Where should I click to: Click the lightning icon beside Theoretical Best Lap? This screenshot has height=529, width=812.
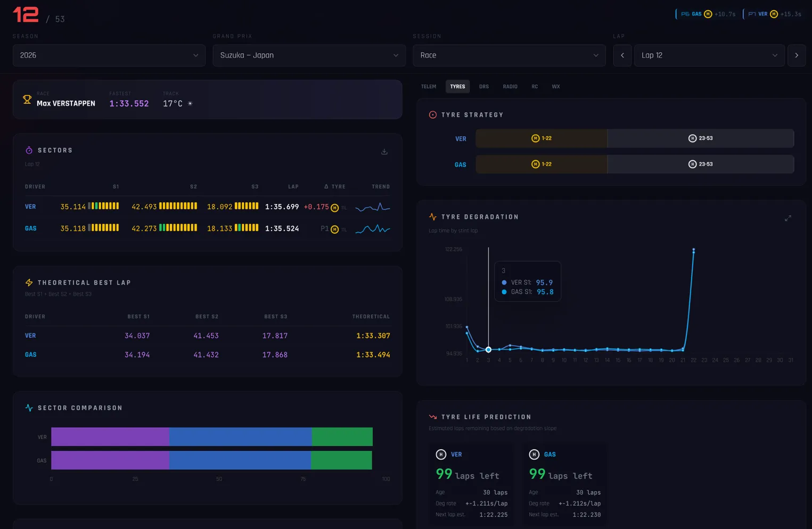(x=29, y=282)
